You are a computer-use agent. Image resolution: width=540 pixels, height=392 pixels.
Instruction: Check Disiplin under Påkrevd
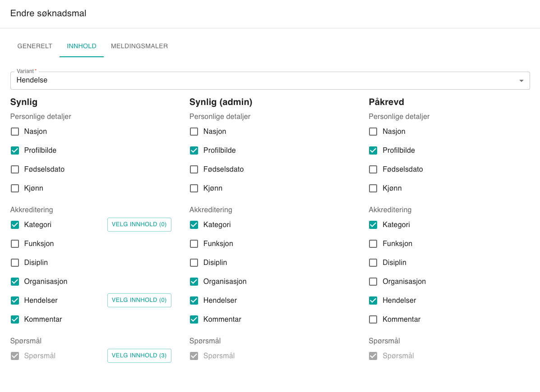point(373,263)
